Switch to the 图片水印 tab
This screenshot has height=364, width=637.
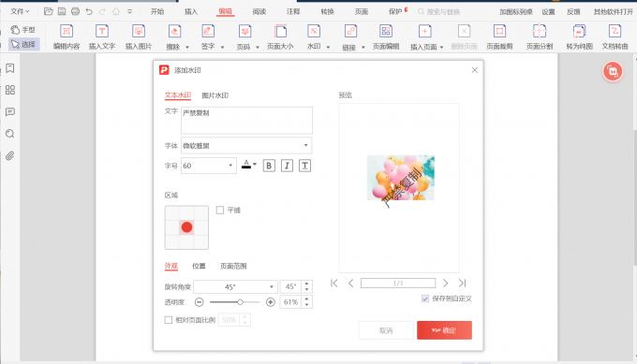(x=215, y=95)
